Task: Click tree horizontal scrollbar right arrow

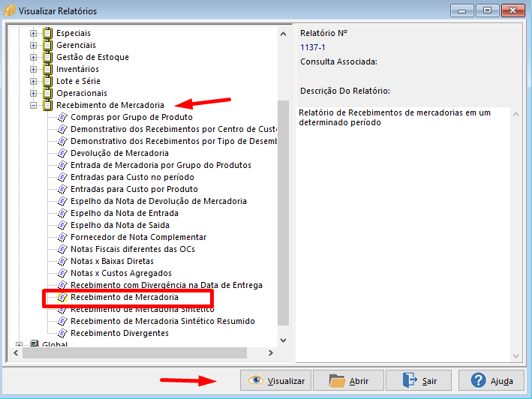Action: 270,353
